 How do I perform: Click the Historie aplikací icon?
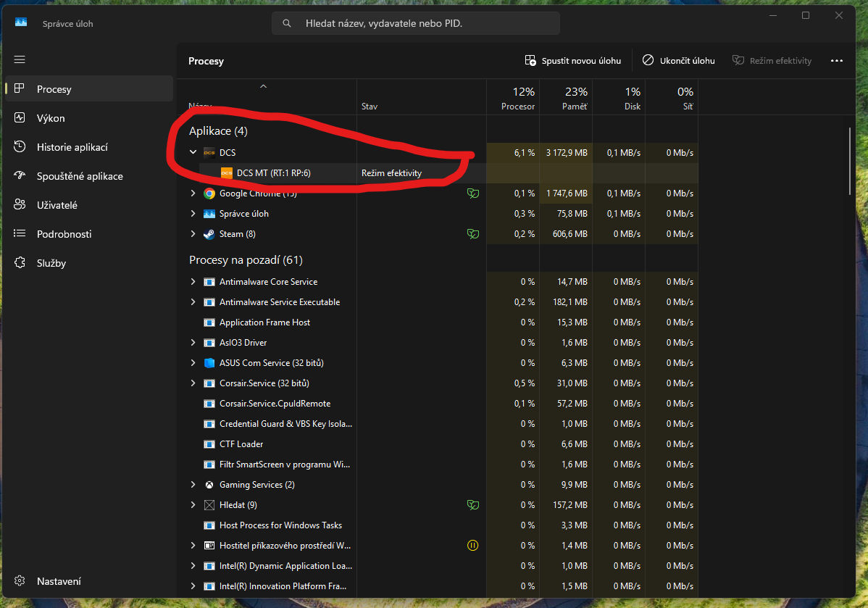(20, 146)
